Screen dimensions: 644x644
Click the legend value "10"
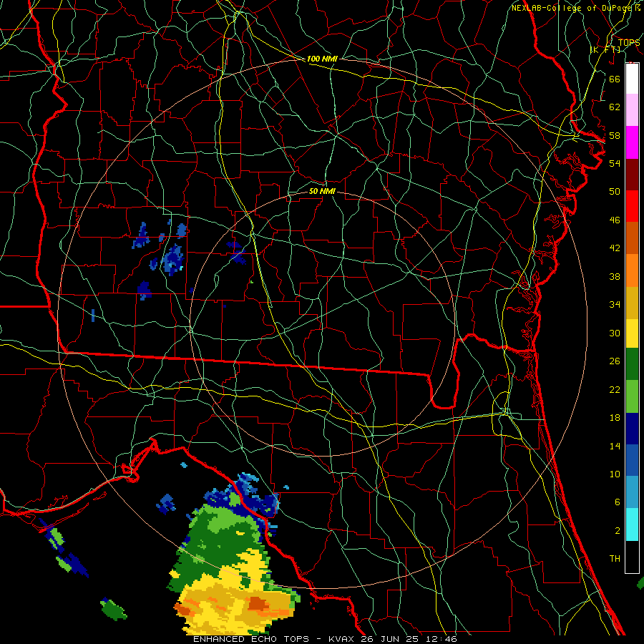tap(615, 474)
